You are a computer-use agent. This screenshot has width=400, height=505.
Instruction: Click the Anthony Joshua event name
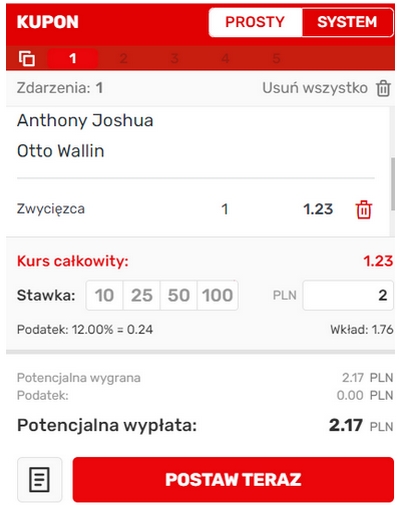85,120
